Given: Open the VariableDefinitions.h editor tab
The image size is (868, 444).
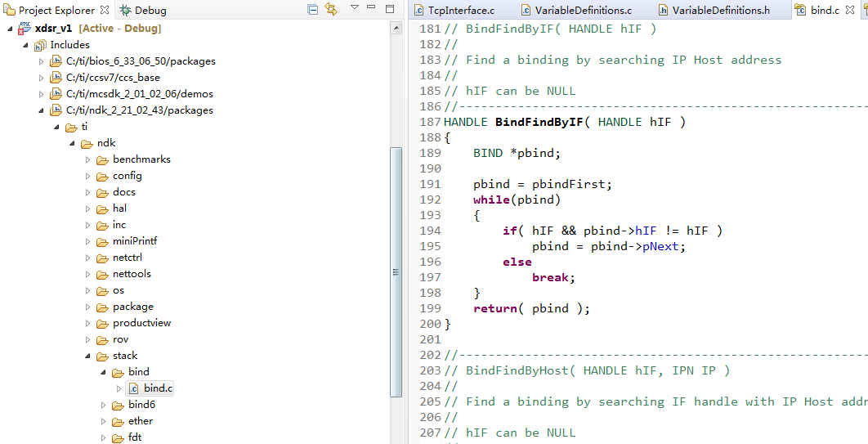Looking at the screenshot, I should pyautogui.click(x=714, y=10).
